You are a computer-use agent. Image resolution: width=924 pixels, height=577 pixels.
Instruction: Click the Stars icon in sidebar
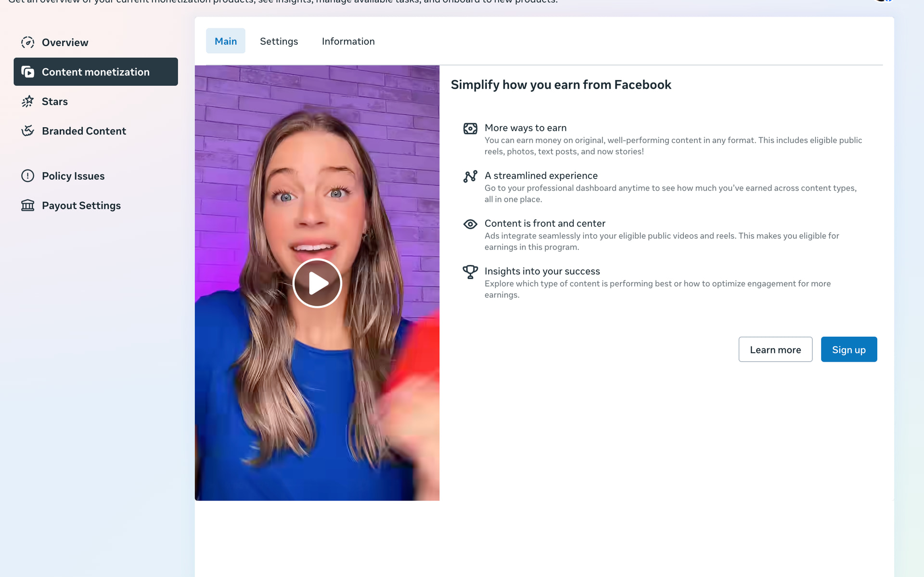click(27, 101)
